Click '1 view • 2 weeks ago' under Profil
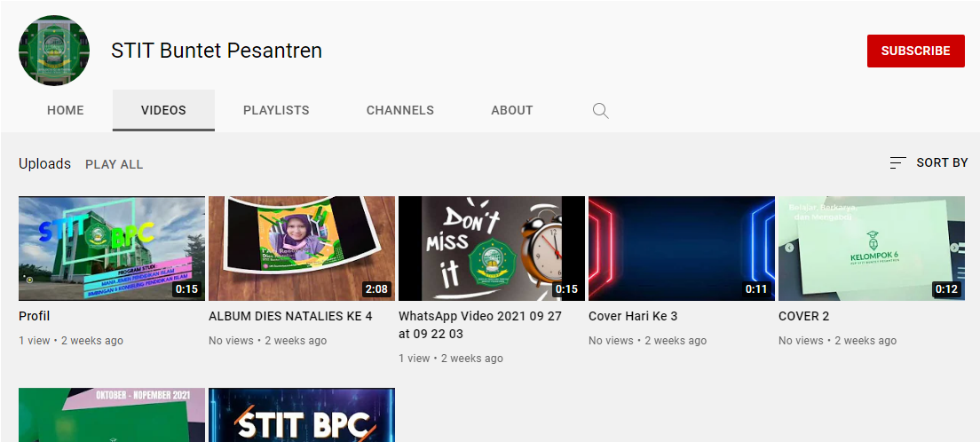 (x=71, y=341)
